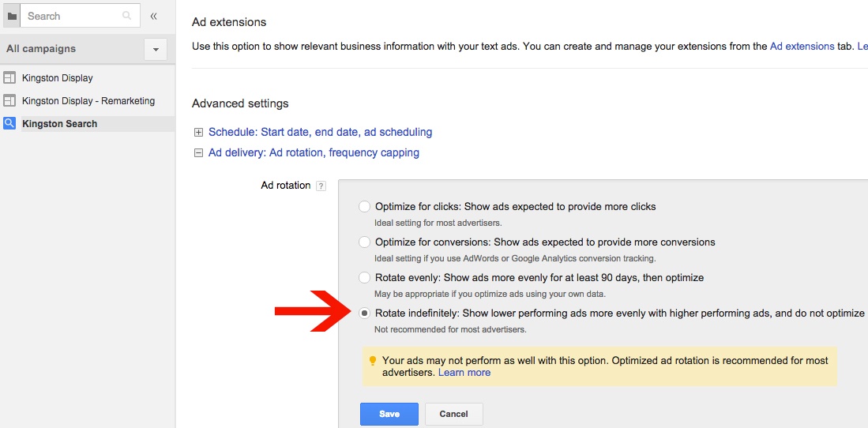Click the folder icon beside the search box
The image size is (868, 428).
11,16
